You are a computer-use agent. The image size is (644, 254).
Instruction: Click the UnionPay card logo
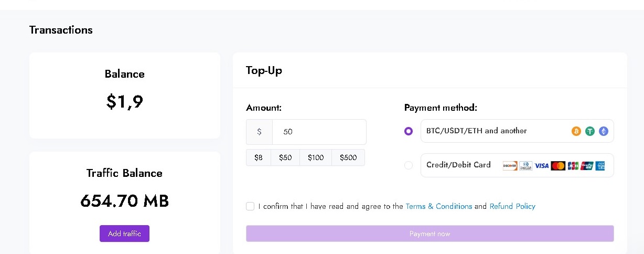587,166
